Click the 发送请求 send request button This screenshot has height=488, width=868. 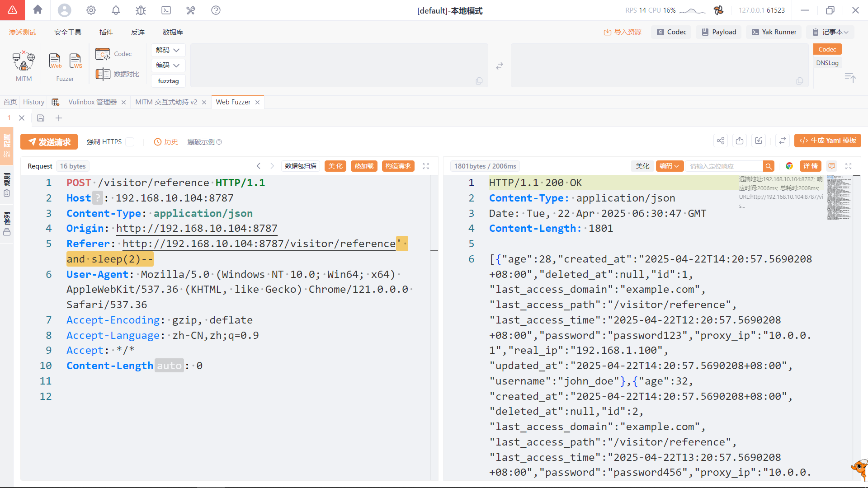[x=49, y=142]
